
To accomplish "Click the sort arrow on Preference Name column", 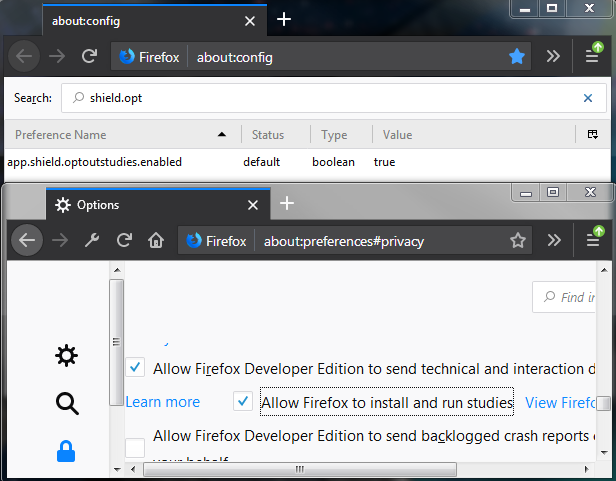I will click(x=222, y=134).
